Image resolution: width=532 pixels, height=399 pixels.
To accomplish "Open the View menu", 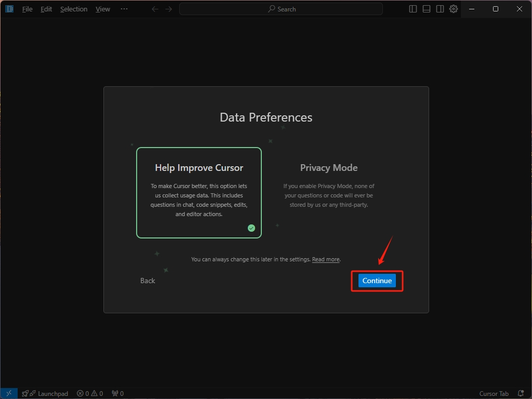I will coord(103,9).
